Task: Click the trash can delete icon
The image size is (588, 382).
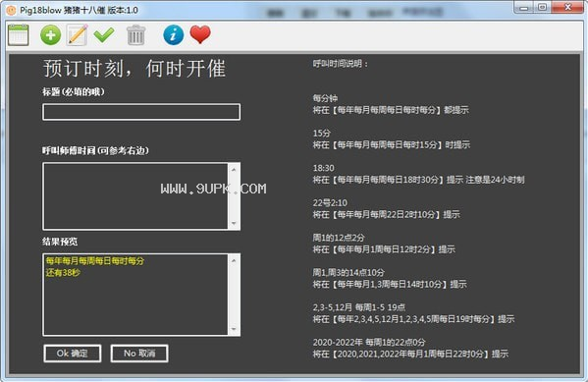Action: point(135,35)
